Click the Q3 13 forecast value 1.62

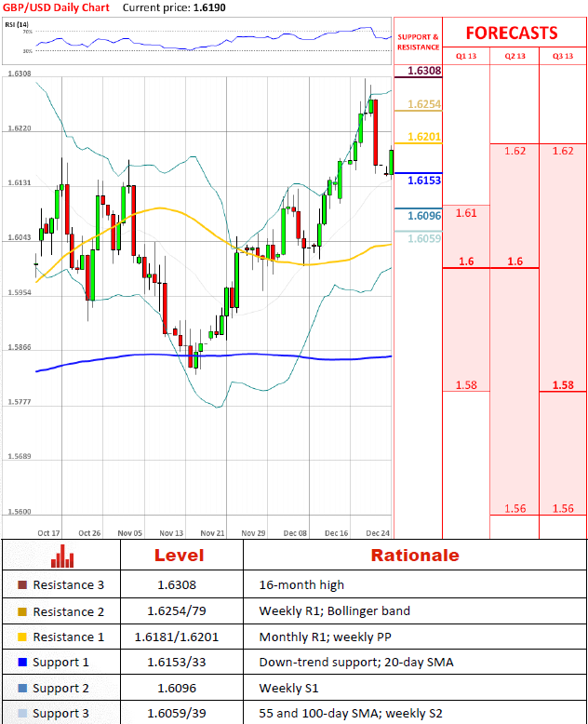pos(563,151)
